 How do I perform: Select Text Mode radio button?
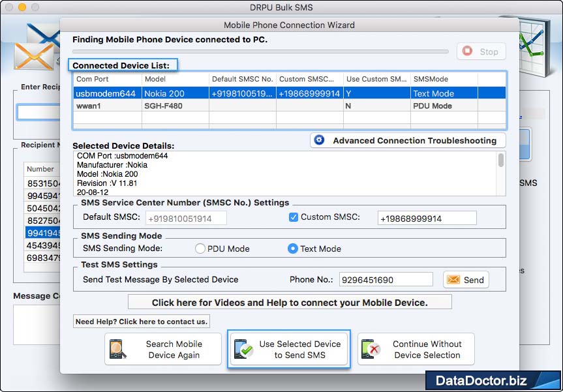point(293,249)
